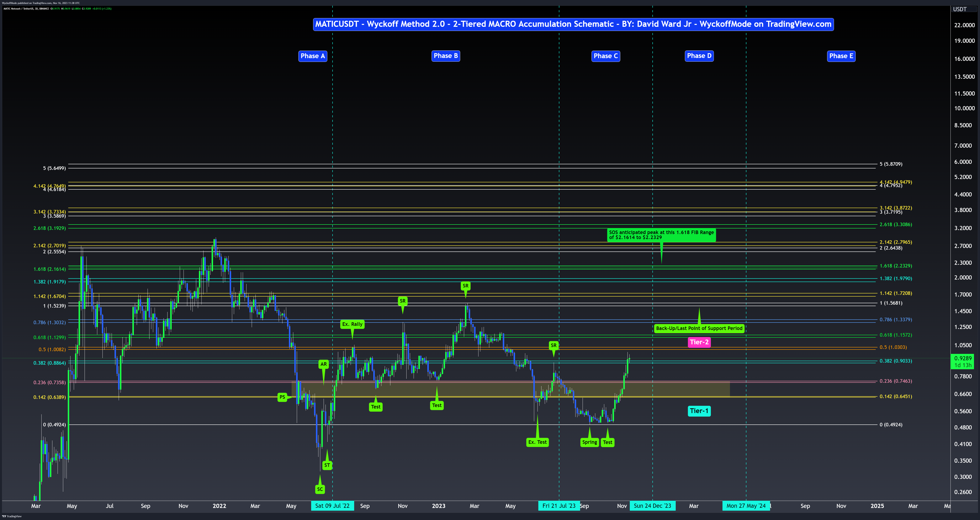
Task: Select the Phase B label
Action: 446,56
